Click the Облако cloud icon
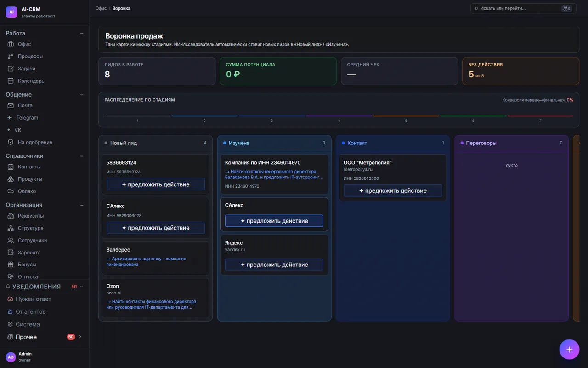The width and height of the screenshot is (588, 368). (11, 191)
